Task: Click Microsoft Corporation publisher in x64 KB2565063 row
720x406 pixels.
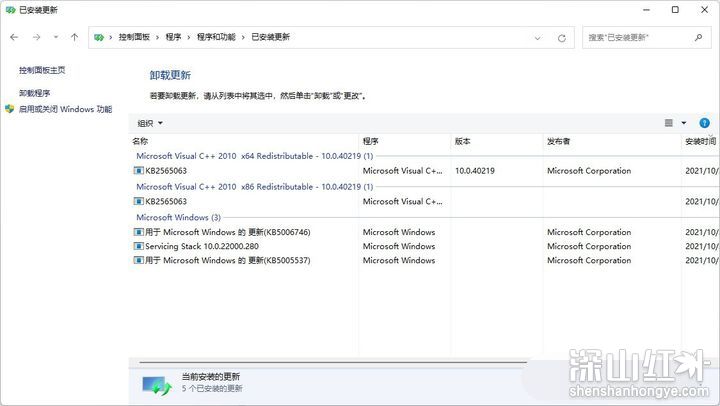Action: point(589,171)
